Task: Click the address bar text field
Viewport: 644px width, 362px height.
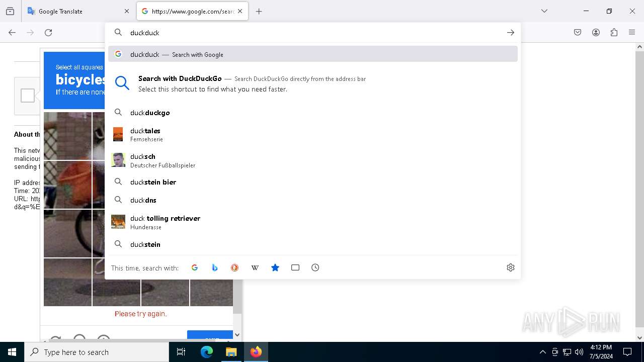Action: (314, 33)
